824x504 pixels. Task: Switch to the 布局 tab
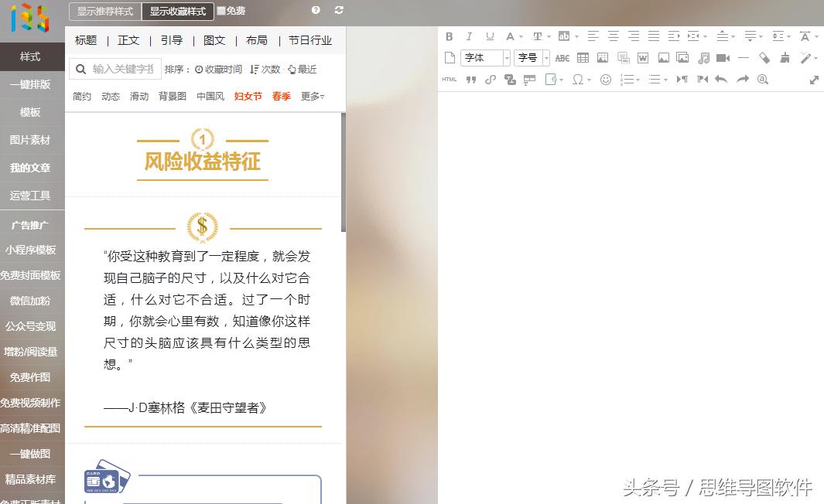256,40
